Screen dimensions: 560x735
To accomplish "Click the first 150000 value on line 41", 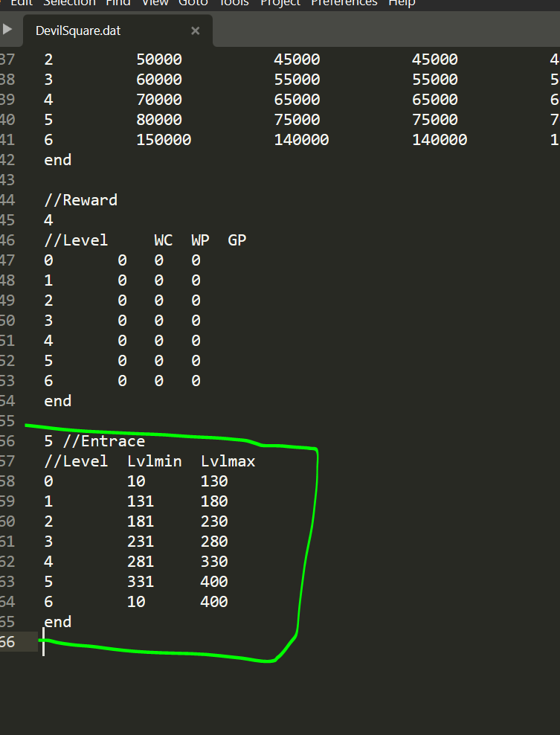I will point(164,140).
